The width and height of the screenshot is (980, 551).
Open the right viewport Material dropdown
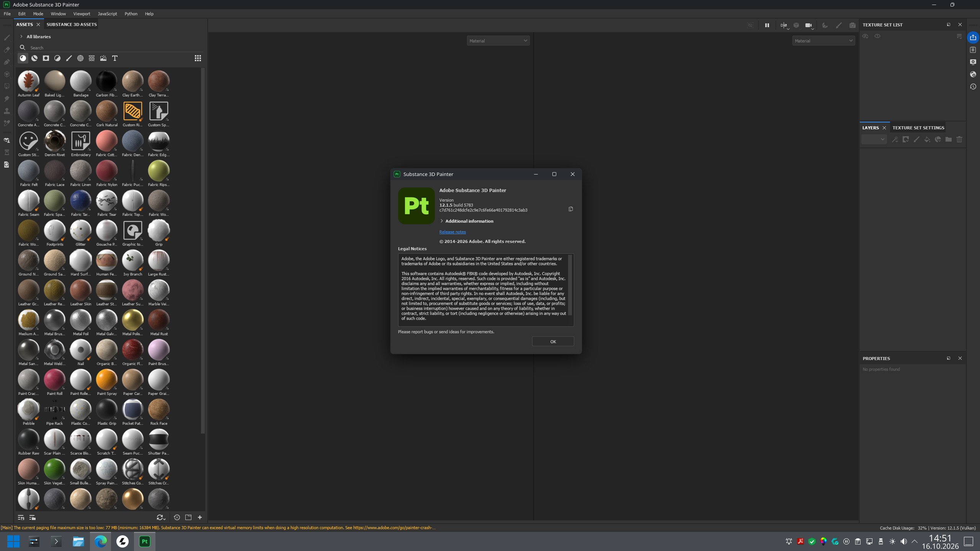tap(823, 41)
